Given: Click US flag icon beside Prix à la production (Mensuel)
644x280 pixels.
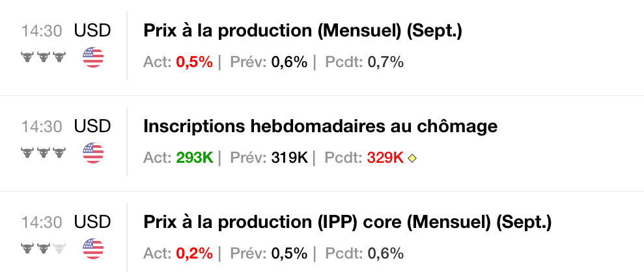Looking at the screenshot, I should click(93, 58).
